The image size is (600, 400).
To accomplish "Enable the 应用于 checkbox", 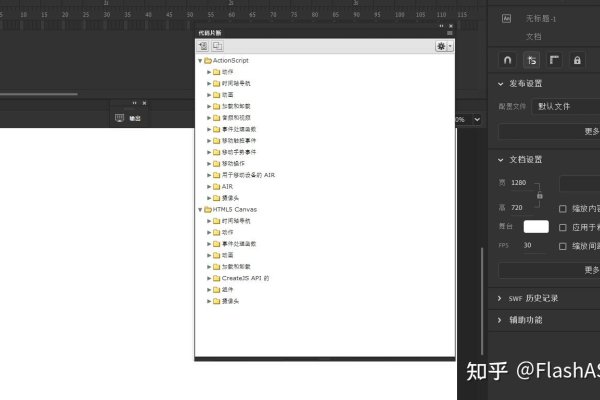I will click(x=562, y=227).
